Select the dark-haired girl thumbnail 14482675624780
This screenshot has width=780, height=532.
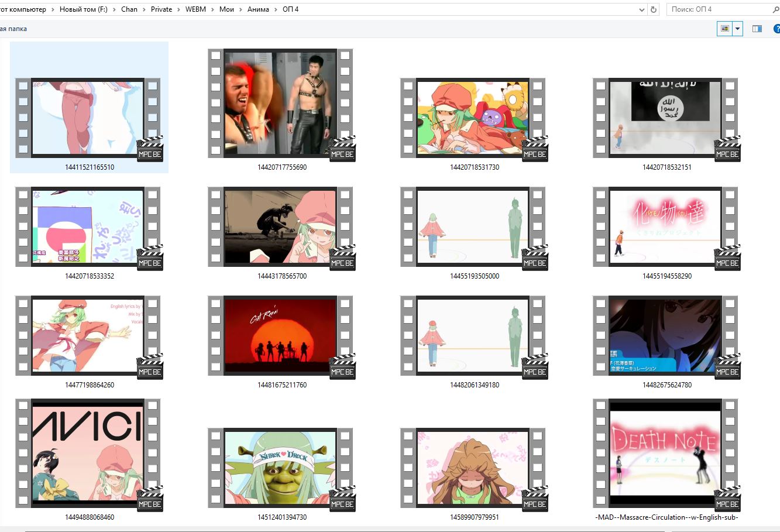click(666, 336)
